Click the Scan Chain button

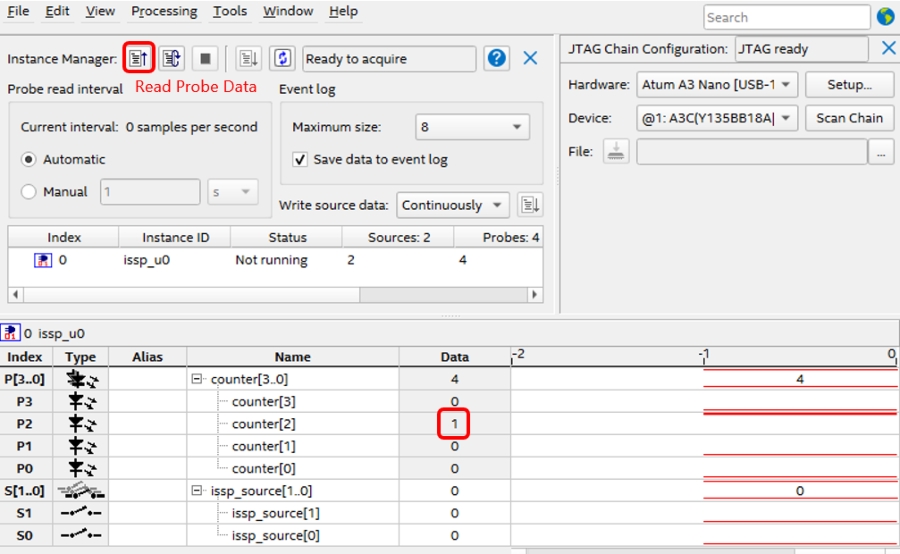click(849, 118)
